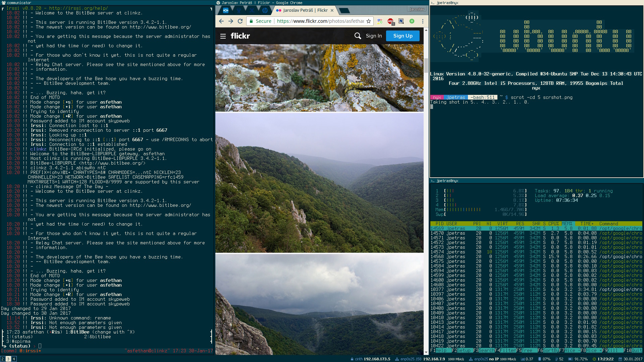Open the Flickr hamburger menu
This screenshot has height=362, width=644.
click(223, 36)
